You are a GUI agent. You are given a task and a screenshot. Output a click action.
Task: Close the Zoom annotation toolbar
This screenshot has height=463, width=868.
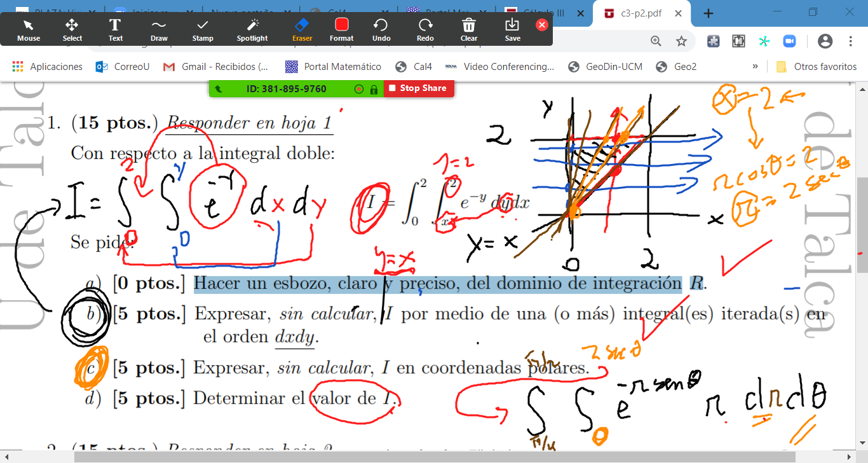(x=542, y=25)
